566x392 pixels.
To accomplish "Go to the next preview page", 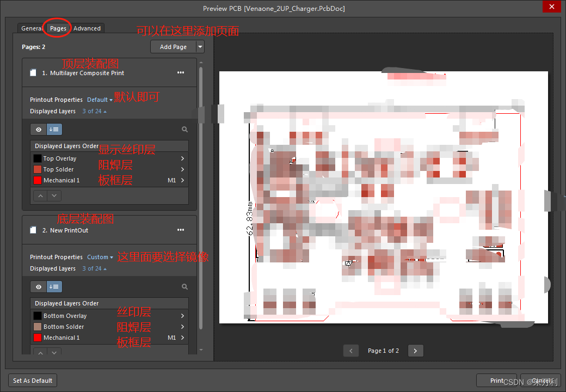I will (x=415, y=351).
